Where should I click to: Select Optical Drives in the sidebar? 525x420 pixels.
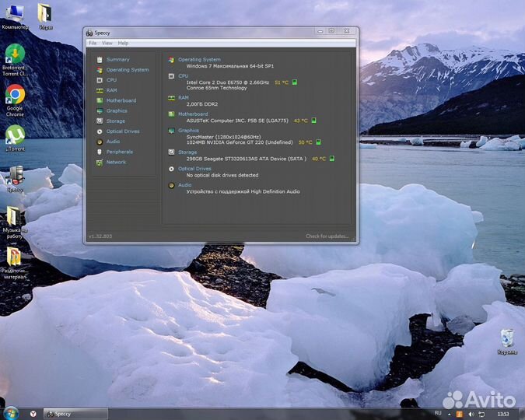(122, 131)
